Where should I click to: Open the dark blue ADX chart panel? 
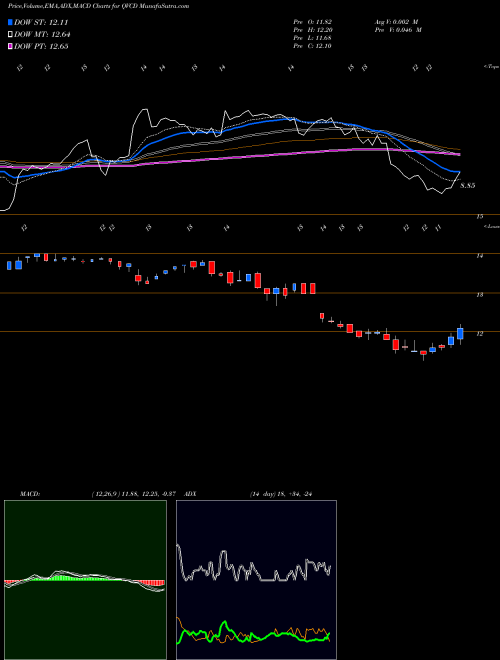click(x=256, y=580)
